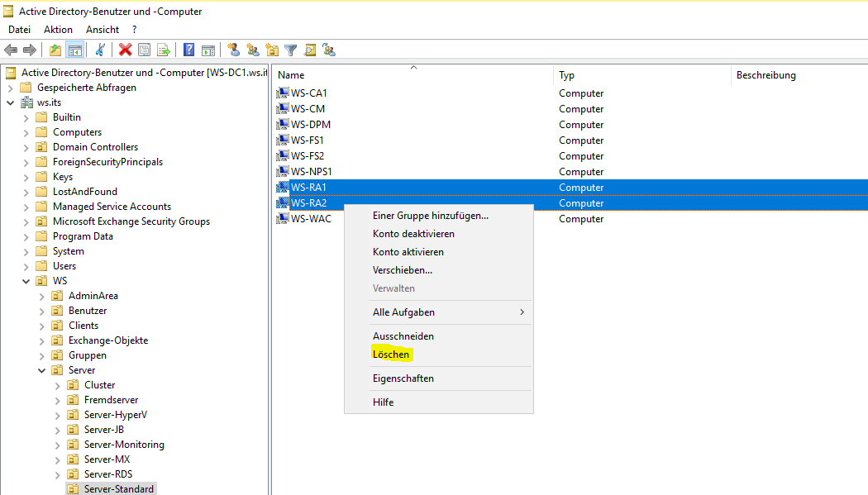This screenshot has height=495, width=868.
Task: Click the Cut scissors icon
Action: [100, 50]
